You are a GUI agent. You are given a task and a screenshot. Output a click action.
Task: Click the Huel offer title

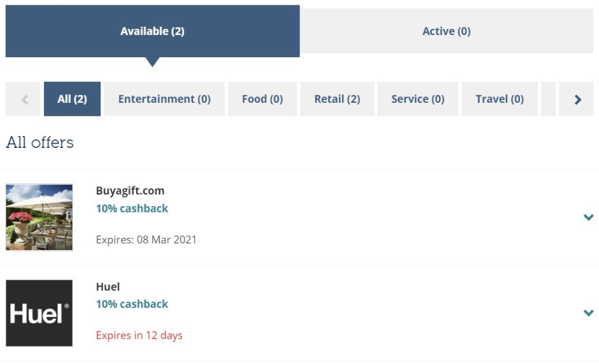pos(108,286)
